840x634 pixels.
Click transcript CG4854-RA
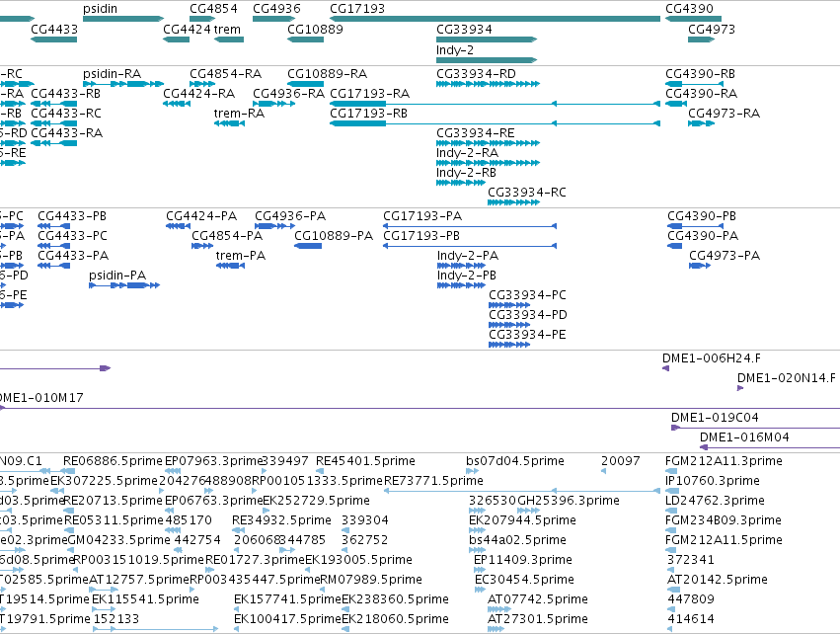click(202, 84)
